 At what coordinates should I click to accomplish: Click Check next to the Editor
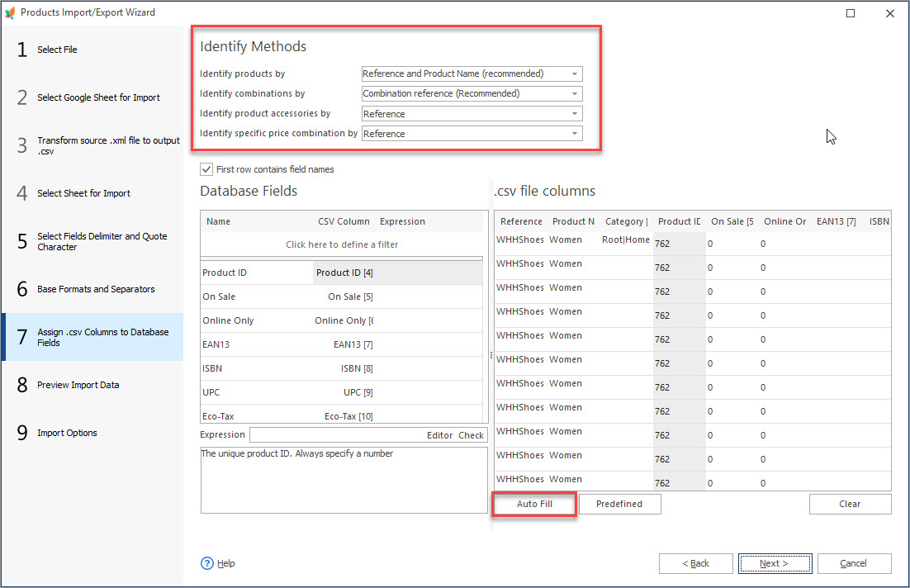(x=471, y=435)
